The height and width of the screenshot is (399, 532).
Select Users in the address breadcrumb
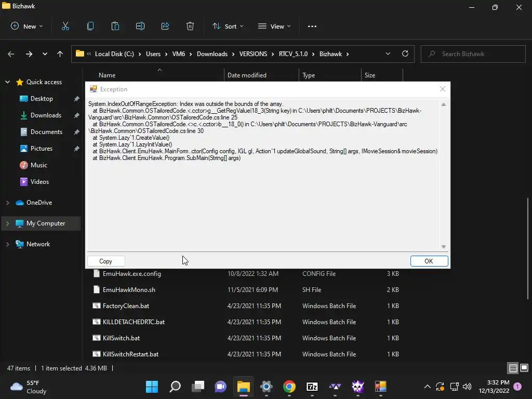(x=153, y=54)
